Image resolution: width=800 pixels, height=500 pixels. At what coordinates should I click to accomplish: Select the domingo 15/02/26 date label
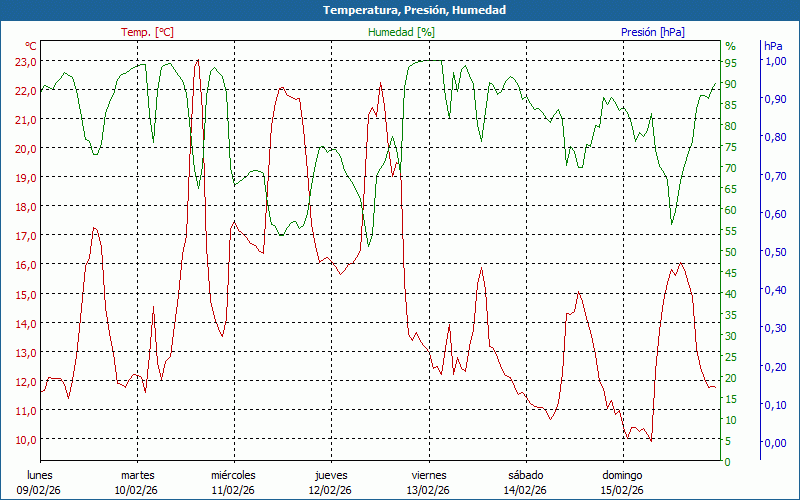622,482
